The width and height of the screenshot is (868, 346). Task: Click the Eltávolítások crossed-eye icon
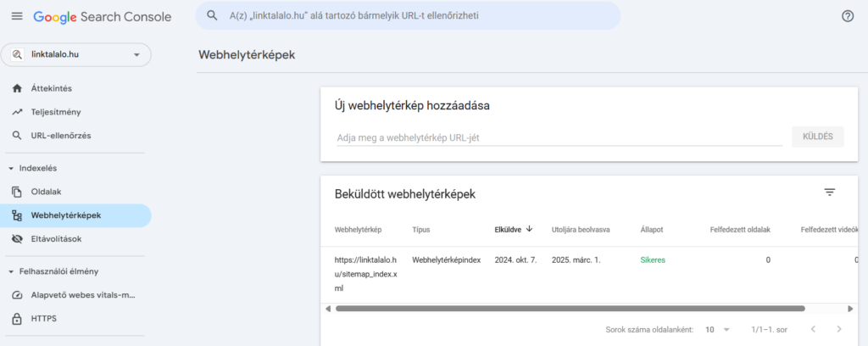(17, 239)
